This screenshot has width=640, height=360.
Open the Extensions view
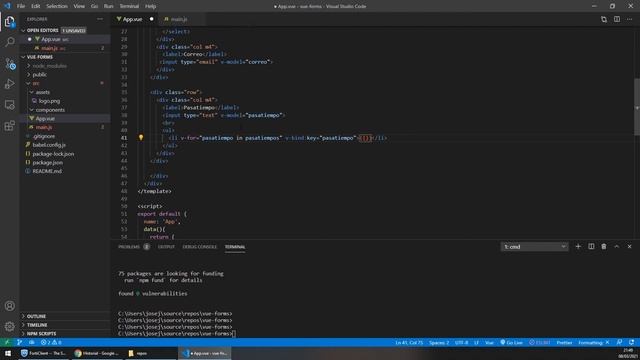[x=9, y=125]
